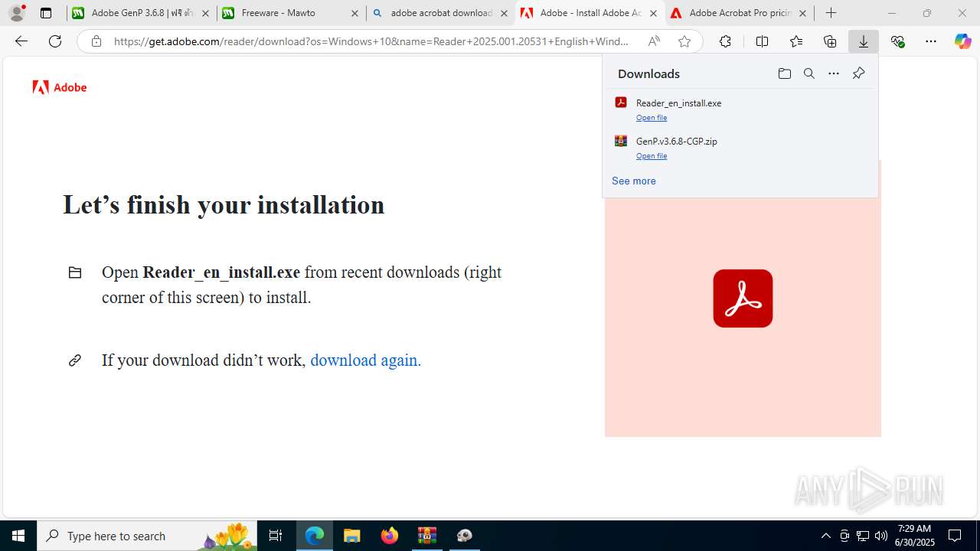
Task: Refresh the current page
Action: click(55, 41)
